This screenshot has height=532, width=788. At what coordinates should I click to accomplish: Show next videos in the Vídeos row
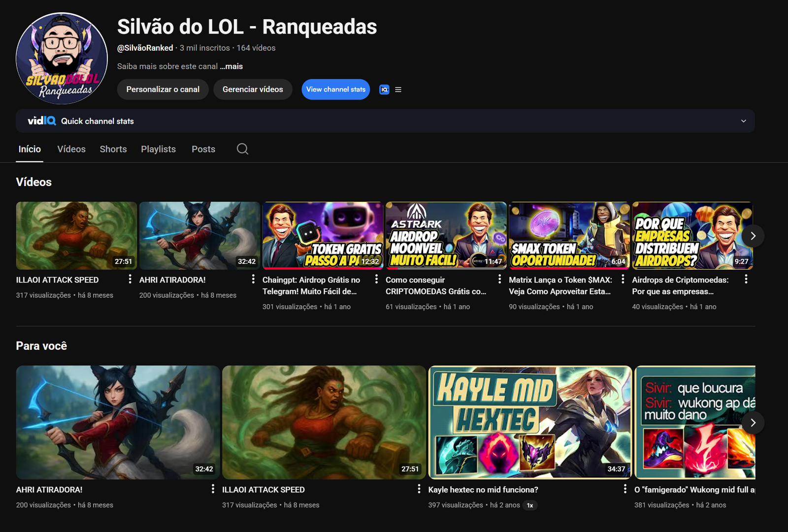click(x=753, y=236)
